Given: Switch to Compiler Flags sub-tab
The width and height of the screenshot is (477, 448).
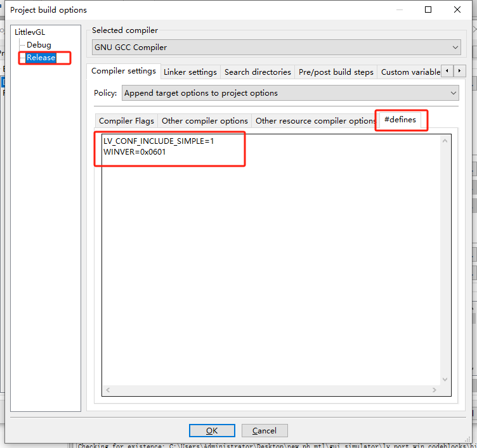Looking at the screenshot, I should tap(126, 121).
